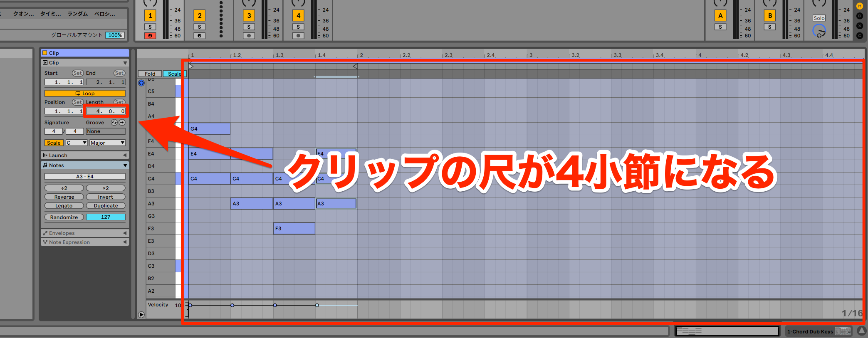The width and height of the screenshot is (868, 338).
Task: Arm track 2 for recording
Action: tap(200, 36)
